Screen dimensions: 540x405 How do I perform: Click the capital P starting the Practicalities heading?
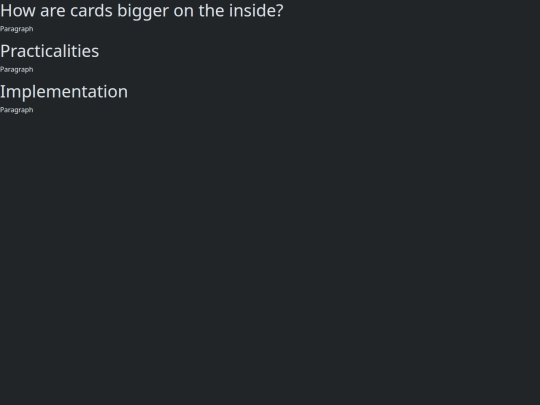pos(5,51)
